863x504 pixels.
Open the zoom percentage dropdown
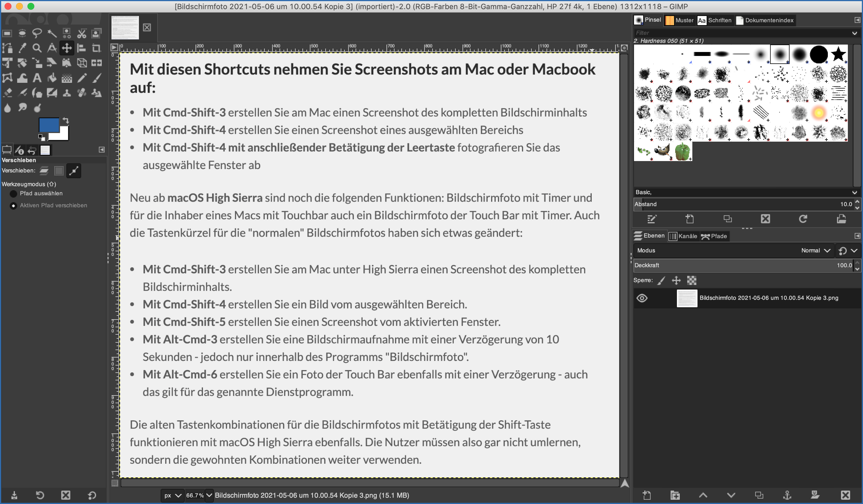pyautogui.click(x=209, y=495)
